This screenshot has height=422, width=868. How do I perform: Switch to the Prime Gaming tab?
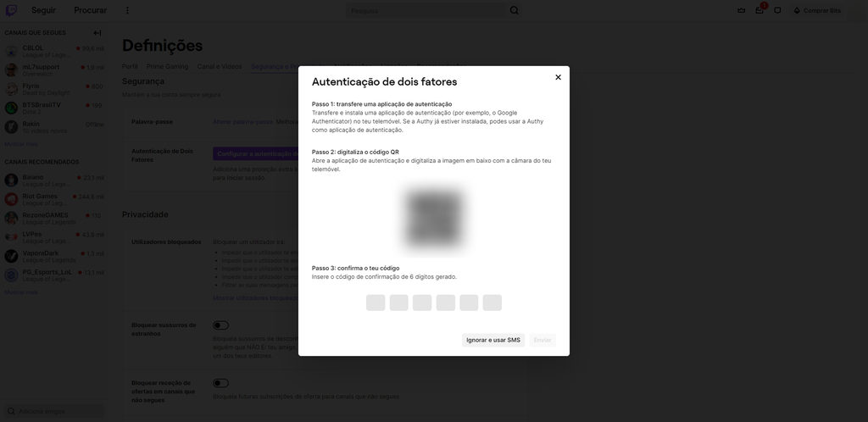coord(167,66)
